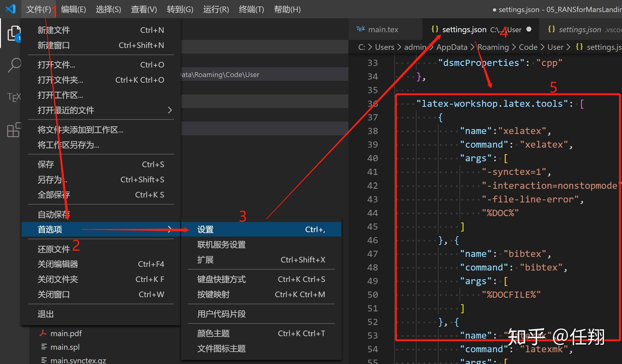Screen dimensions: 622x364
Task: Open the Extensions view in the activity bar
Action: pos(13,130)
